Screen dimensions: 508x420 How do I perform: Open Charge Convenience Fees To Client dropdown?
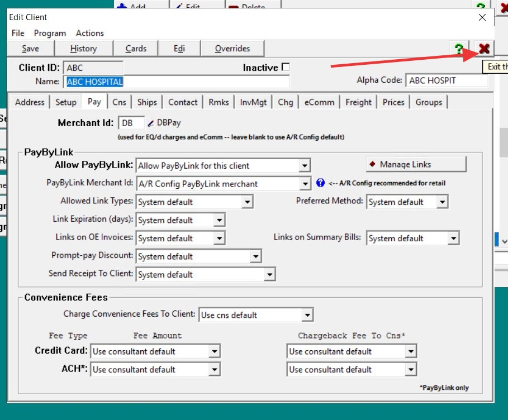(x=307, y=314)
